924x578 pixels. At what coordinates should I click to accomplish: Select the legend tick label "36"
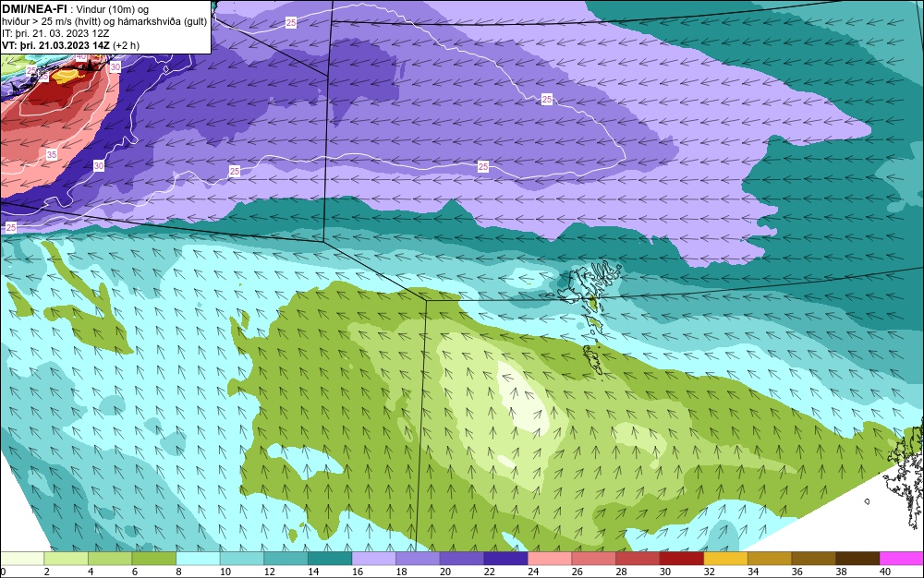tap(796, 572)
